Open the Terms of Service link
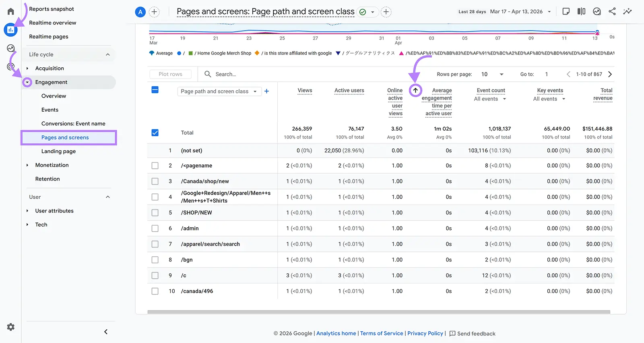Screen dimensions: 644x343 click(x=382, y=333)
